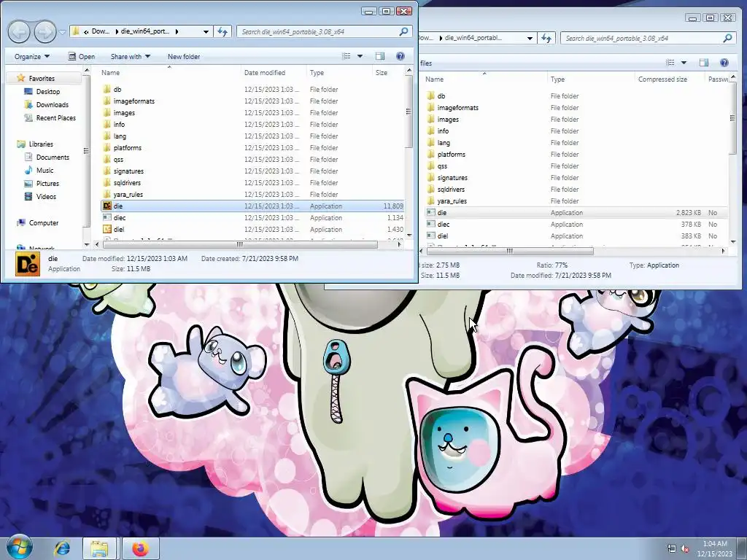Screen dimensions: 747x560
Task: Open the lang folder in front window
Action: tap(115, 136)
